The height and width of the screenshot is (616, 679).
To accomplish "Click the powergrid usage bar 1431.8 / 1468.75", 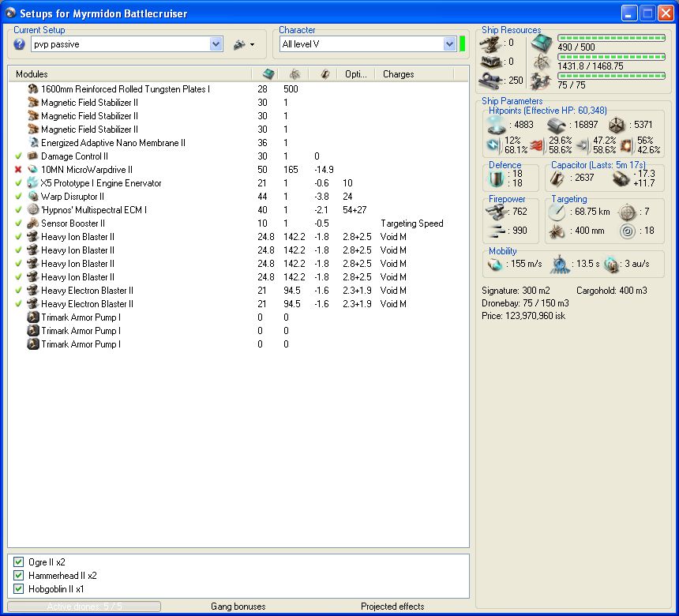I will coord(611,57).
